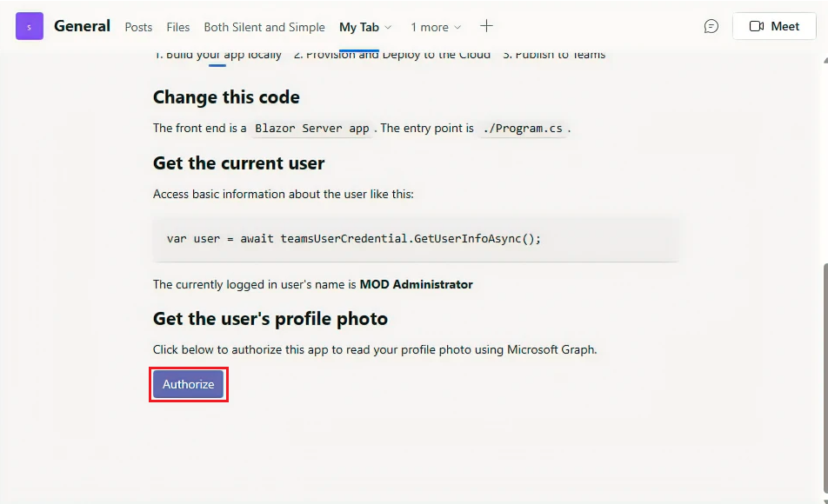
Task: Select the My Tab label
Action: (358, 27)
